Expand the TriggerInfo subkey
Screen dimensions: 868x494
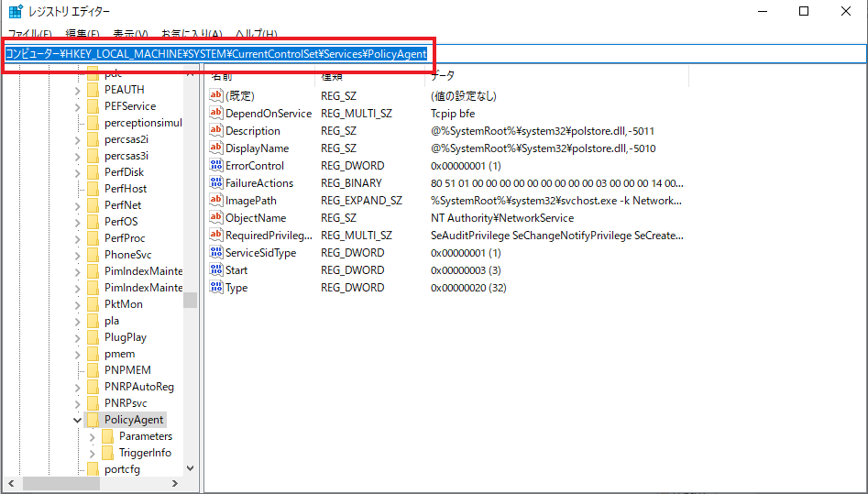[92, 453]
